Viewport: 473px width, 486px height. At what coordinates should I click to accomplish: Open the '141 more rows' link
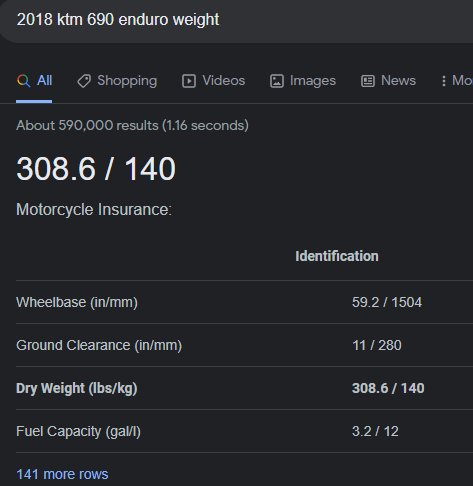(62, 474)
